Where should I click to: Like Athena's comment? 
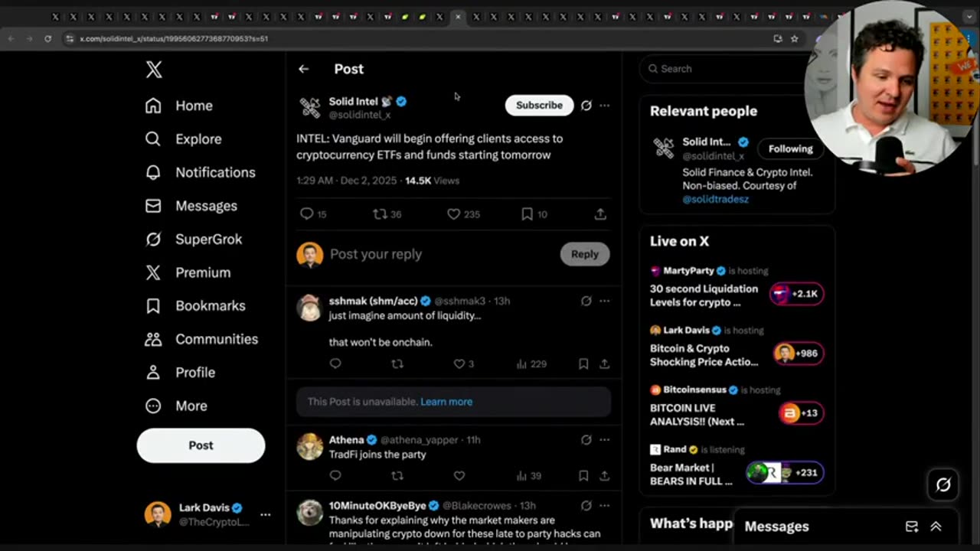(x=459, y=476)
